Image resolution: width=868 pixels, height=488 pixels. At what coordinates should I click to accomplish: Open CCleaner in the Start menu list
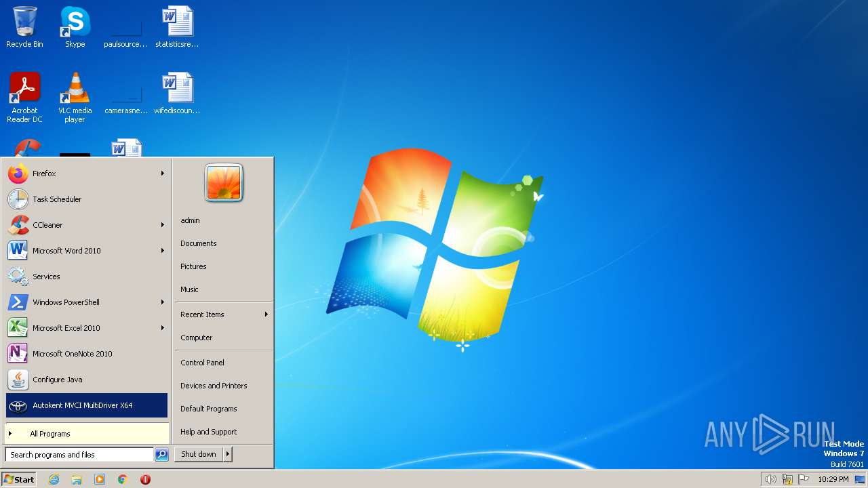tap(87, 225)
